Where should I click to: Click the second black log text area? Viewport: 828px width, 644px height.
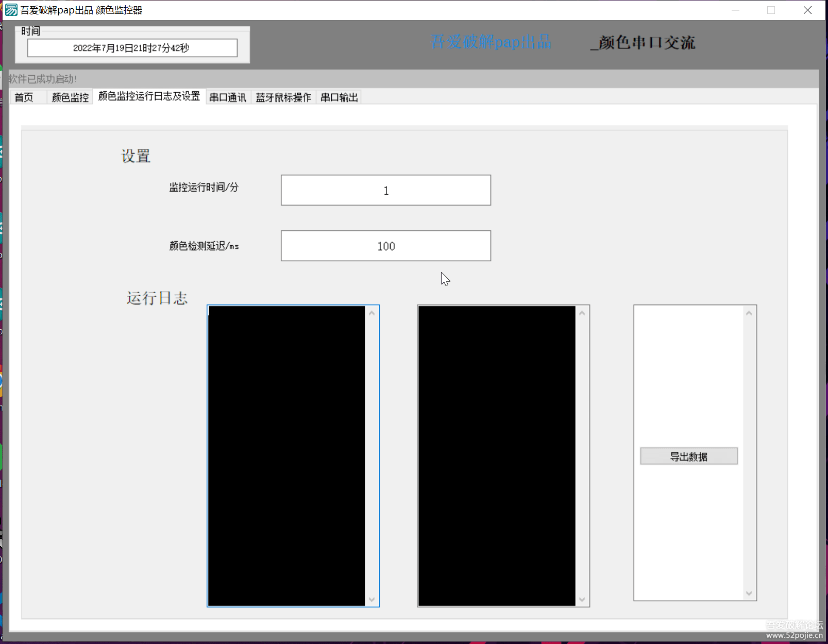click(x=497, y=456)
